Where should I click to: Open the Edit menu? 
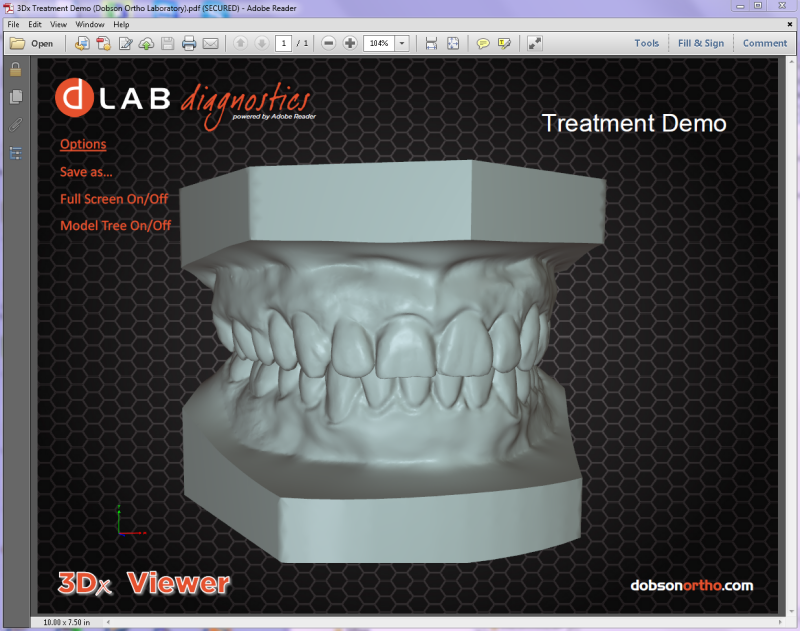[35, 24]
